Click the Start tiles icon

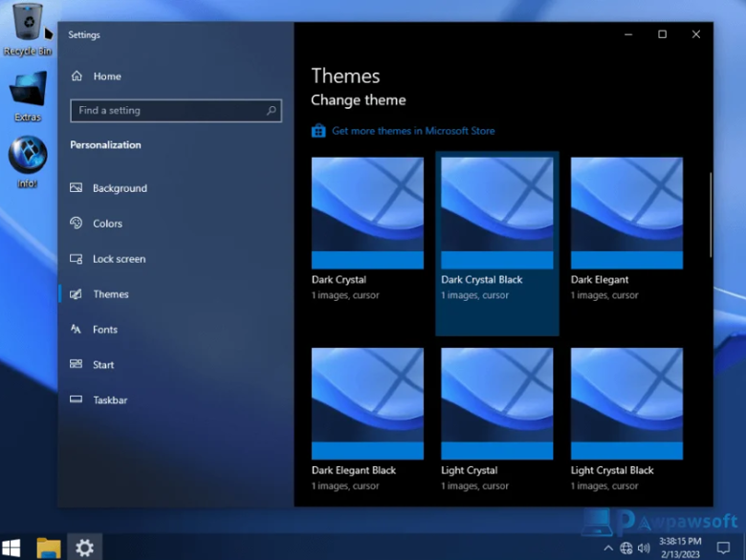(x=77, y=364)
